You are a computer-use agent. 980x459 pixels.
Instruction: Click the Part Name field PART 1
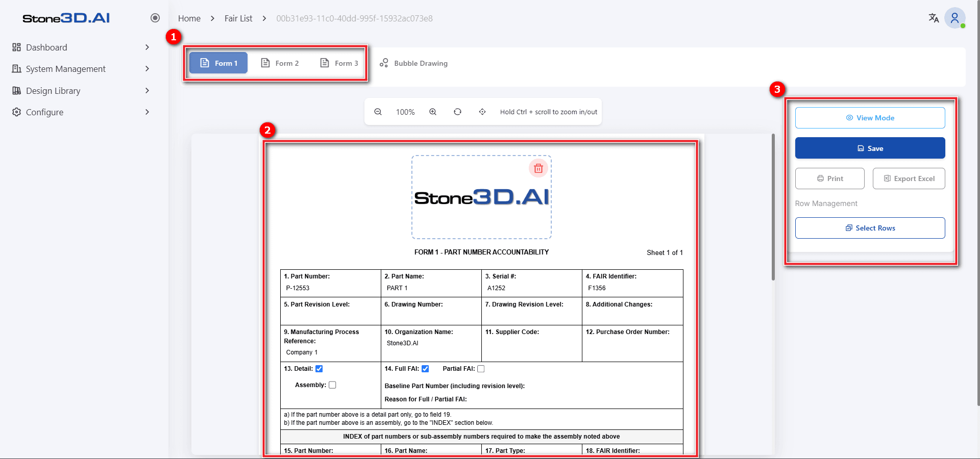coord(431,288)
